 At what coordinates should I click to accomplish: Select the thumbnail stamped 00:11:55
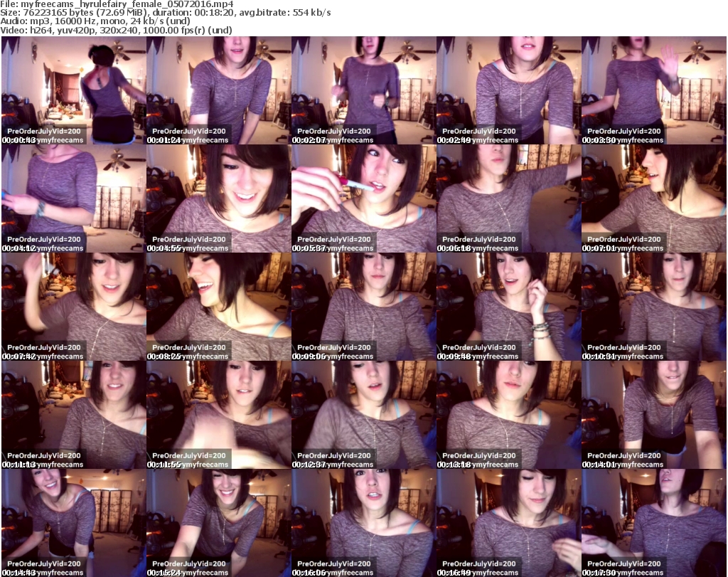219,415
